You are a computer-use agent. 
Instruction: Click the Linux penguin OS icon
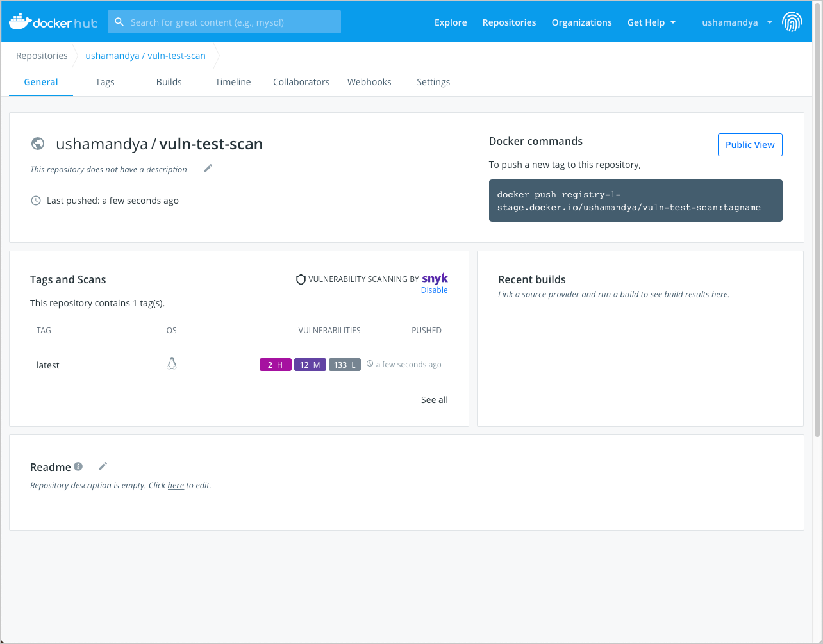coord(171,364)
